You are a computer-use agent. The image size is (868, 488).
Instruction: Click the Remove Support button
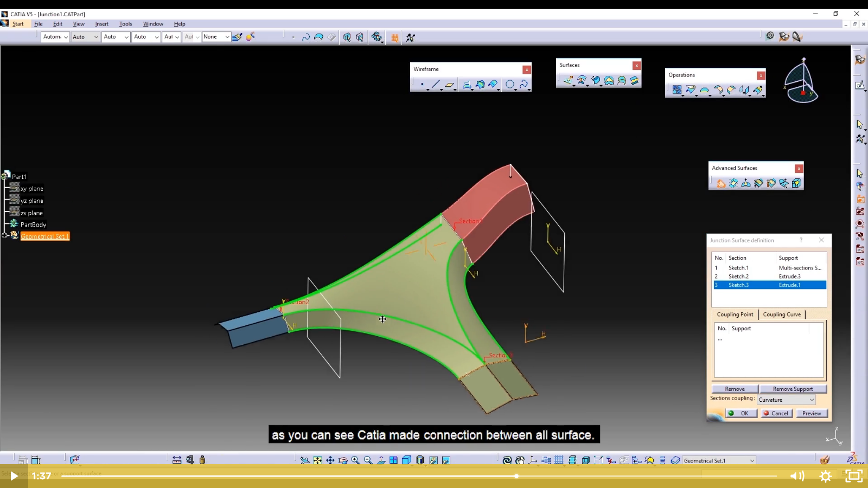pyautogui.click(x=793, y=389)
